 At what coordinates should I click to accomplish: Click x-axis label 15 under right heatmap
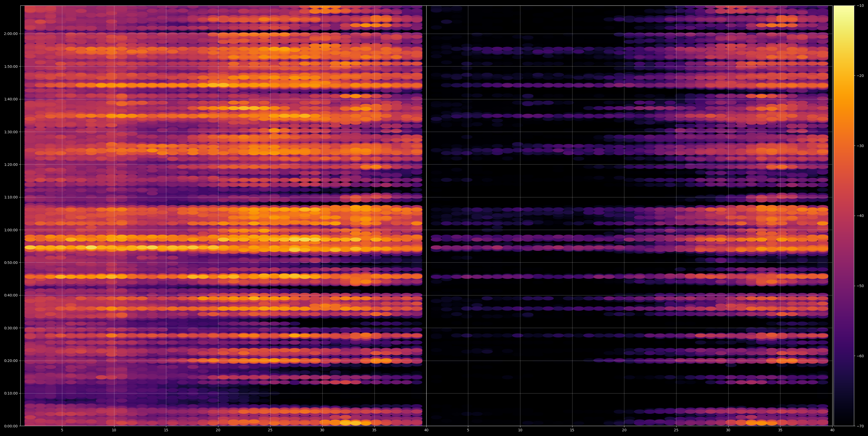[572, 430]
